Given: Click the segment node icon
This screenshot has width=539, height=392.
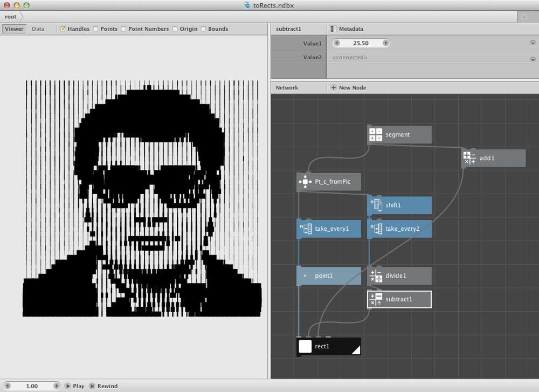Looking at the screenshot, I should tap(375, 134).
